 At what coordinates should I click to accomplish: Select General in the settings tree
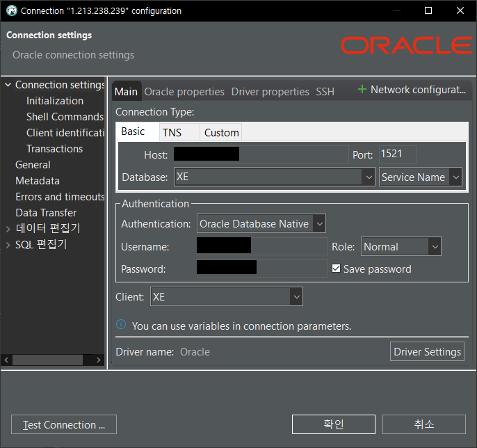click(33, 165)
